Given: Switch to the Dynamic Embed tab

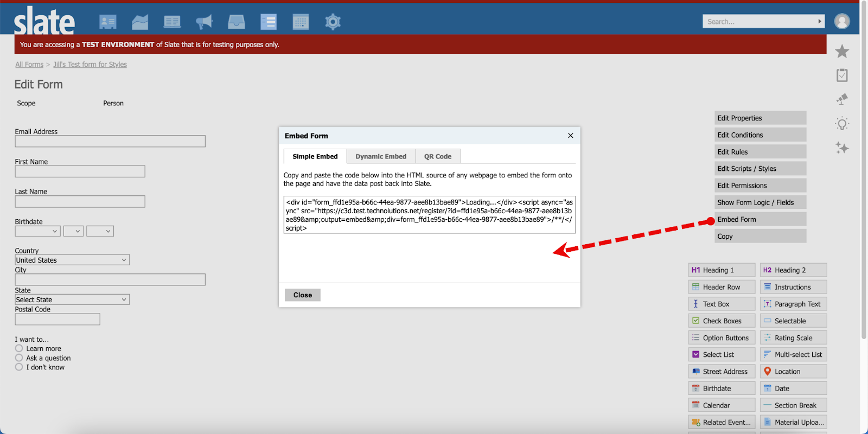Looking at the screenshot, I should click(381, 156).
